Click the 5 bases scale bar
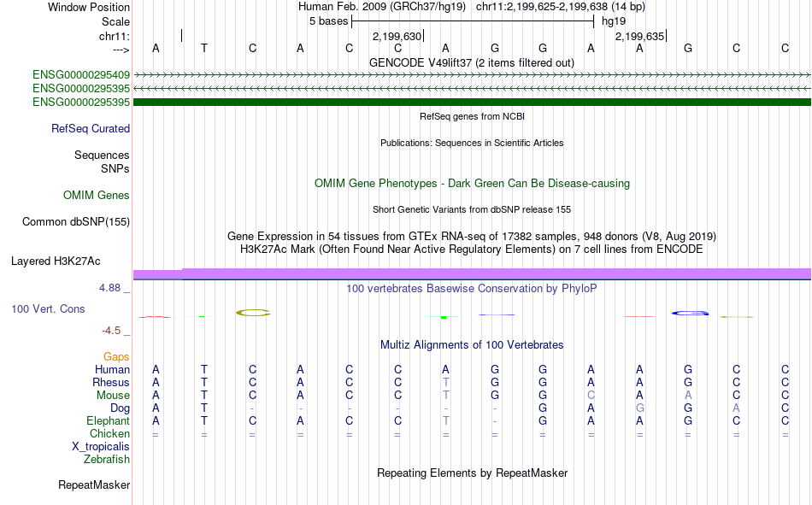812x505 pixels. pos(473,21)
